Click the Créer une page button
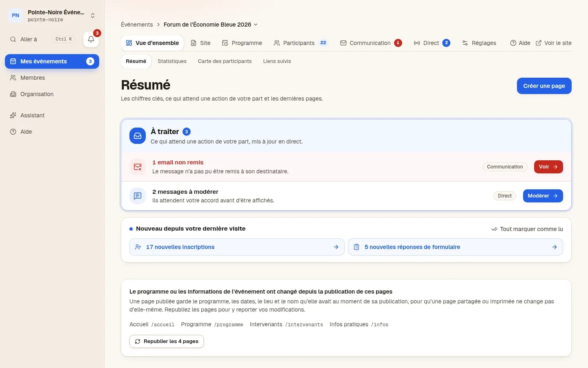Image resolution: width=588 pixels, height=368 pixels. (x=544, y=86)
